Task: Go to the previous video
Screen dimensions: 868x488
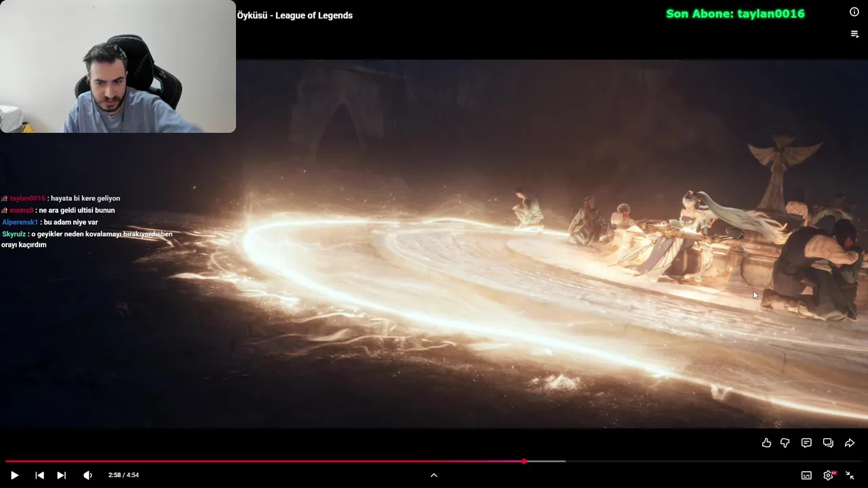Action: 39,475
